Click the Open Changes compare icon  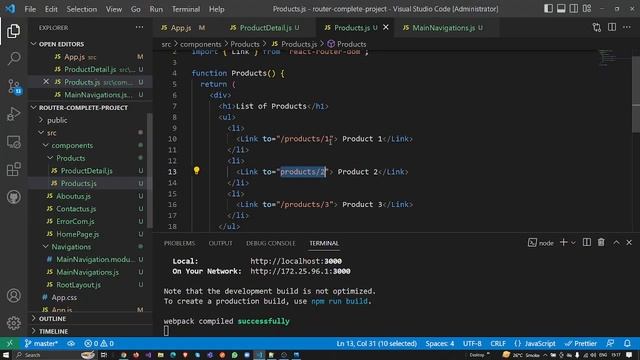tap(597, 27)
